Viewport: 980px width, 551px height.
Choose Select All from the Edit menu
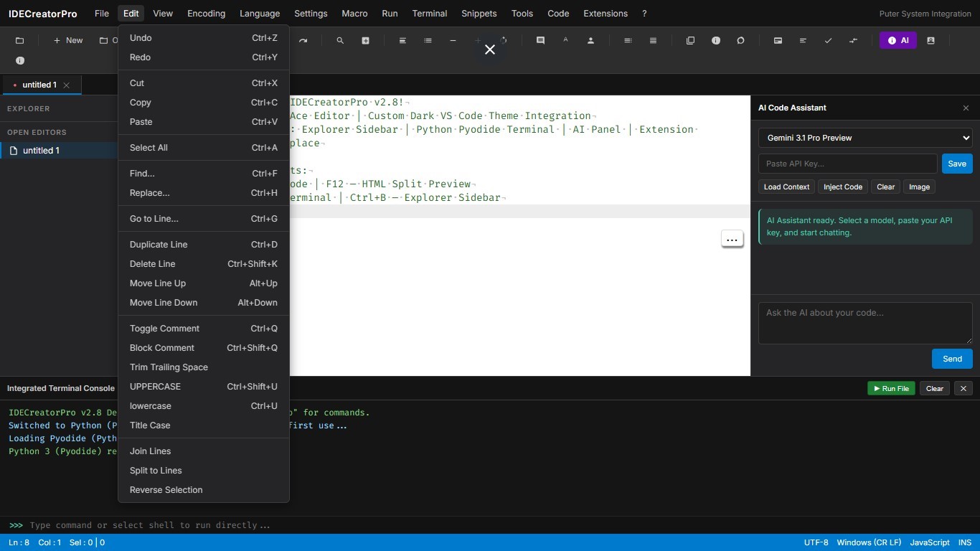tap(204, 148)
